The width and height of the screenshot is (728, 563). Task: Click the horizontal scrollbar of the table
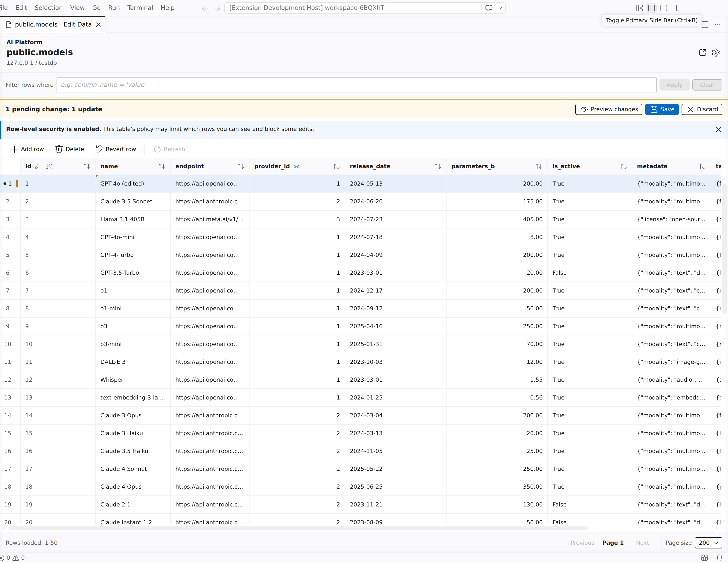(x=298, y=528)
